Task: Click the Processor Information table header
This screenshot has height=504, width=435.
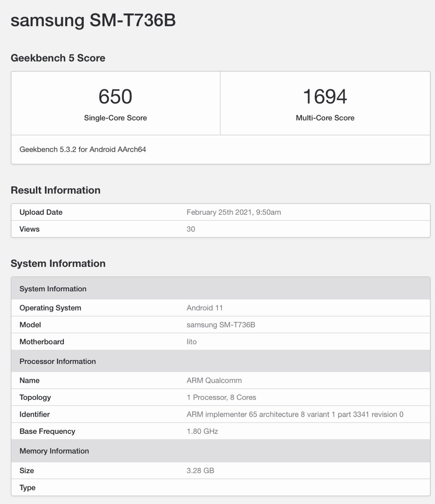Action: click(x=58, y=361)
